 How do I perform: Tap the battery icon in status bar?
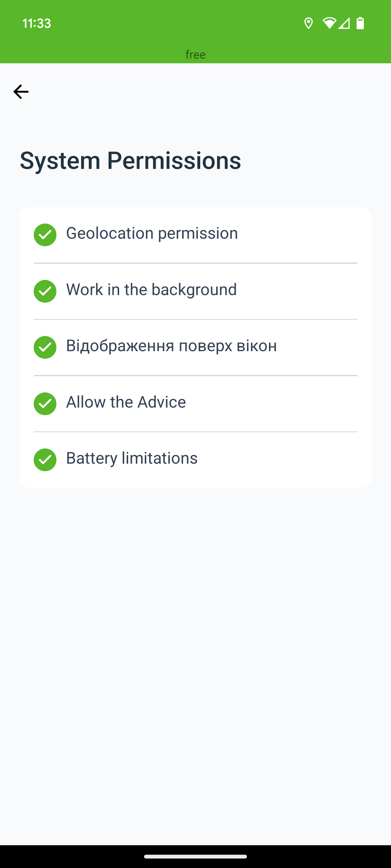point(360,23)
